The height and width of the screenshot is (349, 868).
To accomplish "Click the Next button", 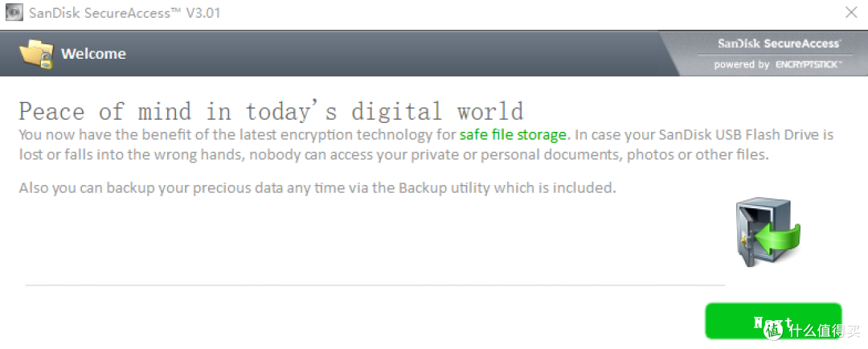I will point(773,321).
